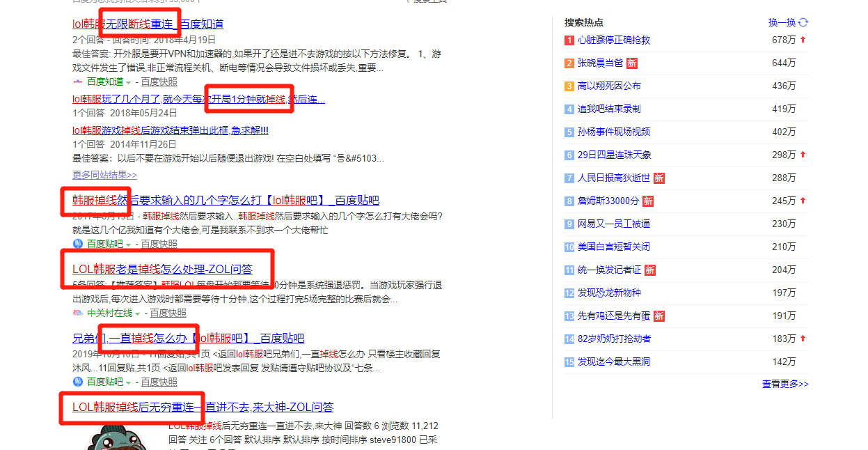868x450 pixels.
Task: Click the rank 10 badge beside 美国白宫短暂关闭
Action: pyautogui.click(x=569, y=247)
